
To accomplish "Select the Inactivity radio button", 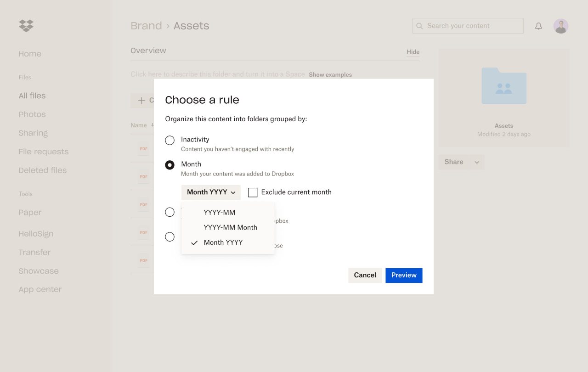I will click(170, 140).
